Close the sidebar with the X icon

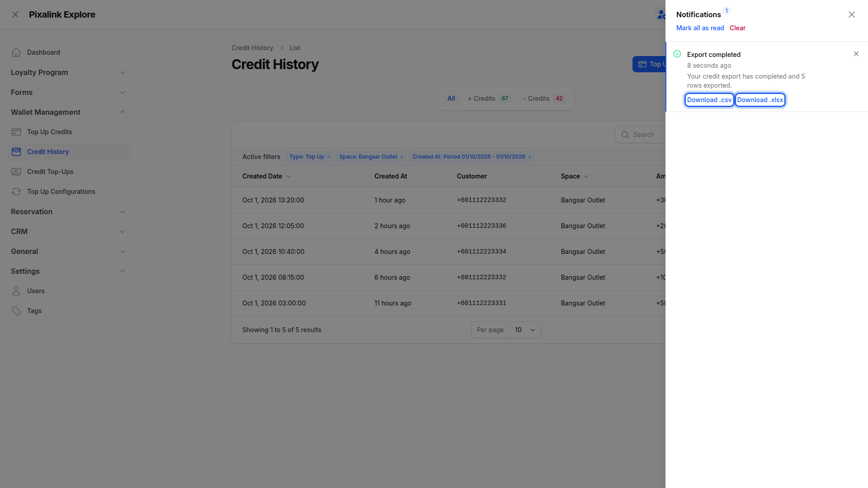[x=15, y=14]
